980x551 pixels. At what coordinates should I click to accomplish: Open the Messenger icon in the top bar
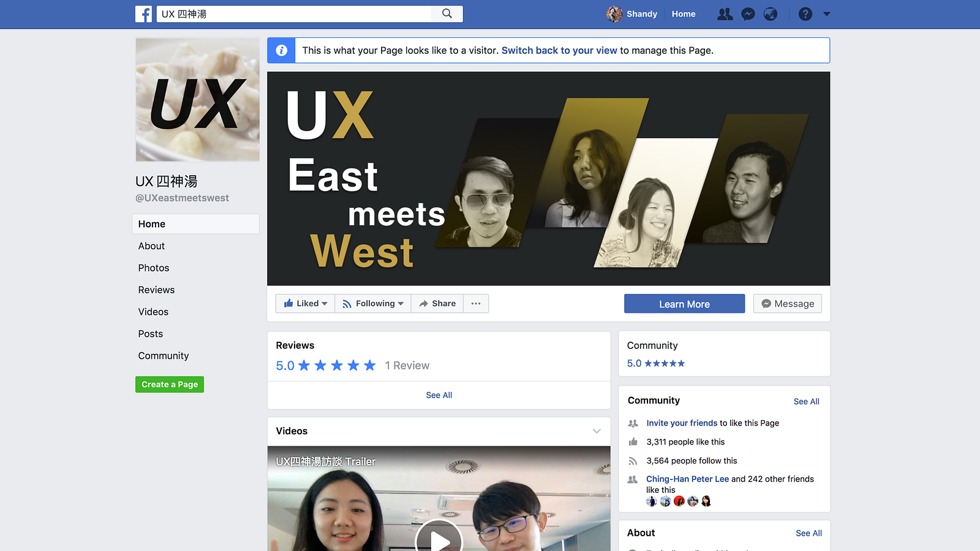tap(748, 14)
